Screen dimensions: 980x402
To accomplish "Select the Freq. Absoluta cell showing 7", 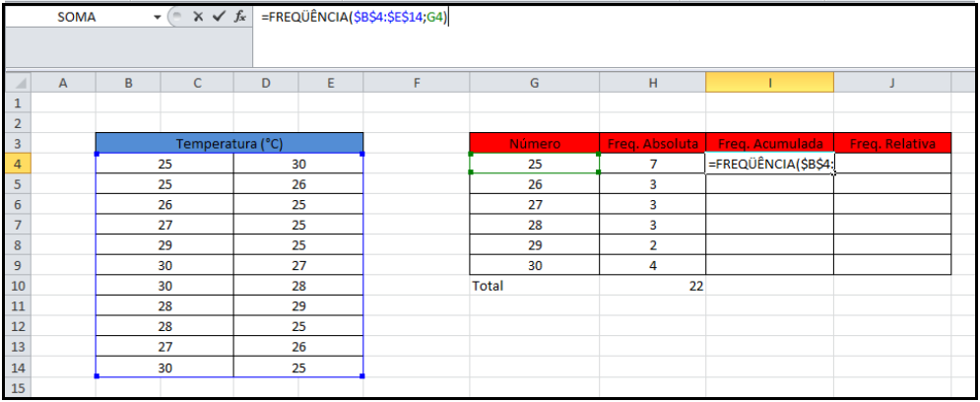I will click(652, 165).
